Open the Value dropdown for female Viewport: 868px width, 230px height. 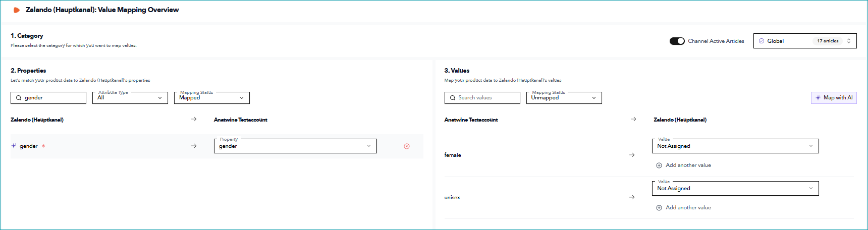click(735, 146)
